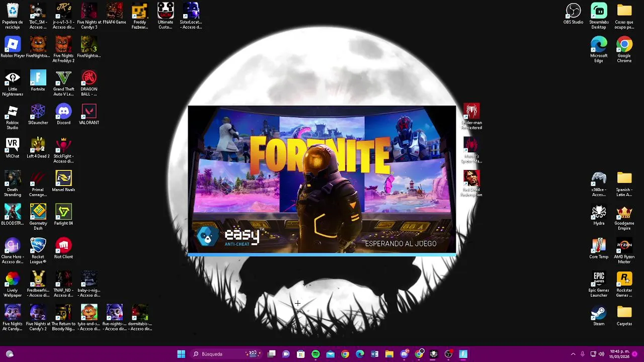Open File Explorer from the taskbar
The image size is (644, 362).
tap(389, 354)
